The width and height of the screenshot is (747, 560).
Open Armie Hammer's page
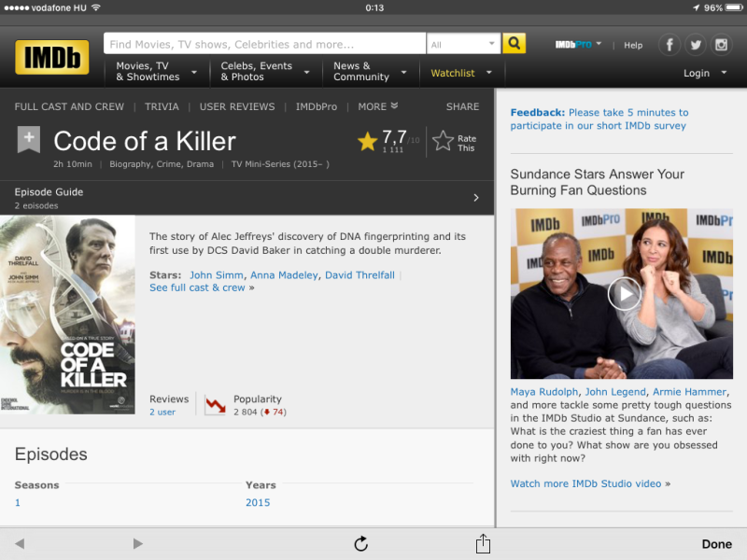click(x=689, y=392)
